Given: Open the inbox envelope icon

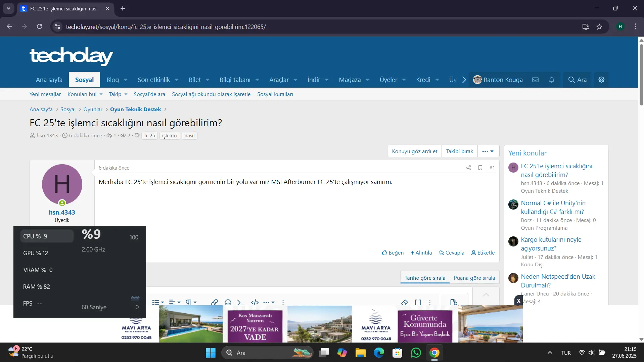Looking at the screenshot, I should click(535, 80).
